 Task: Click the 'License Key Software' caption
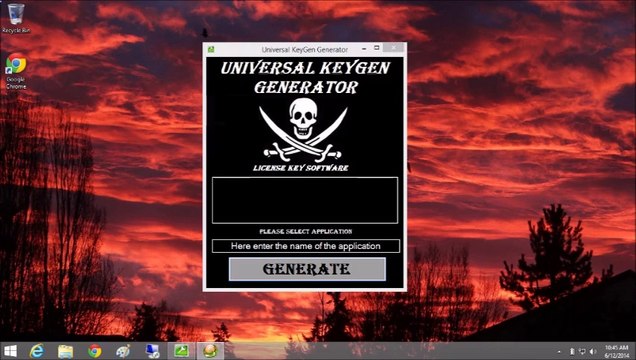tap(301, 168)
